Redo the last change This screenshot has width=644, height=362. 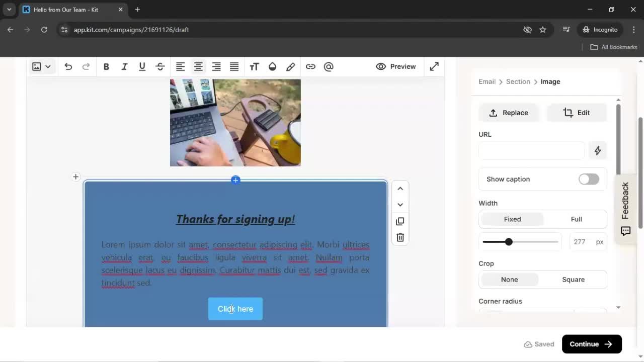(x=87, y=66)
